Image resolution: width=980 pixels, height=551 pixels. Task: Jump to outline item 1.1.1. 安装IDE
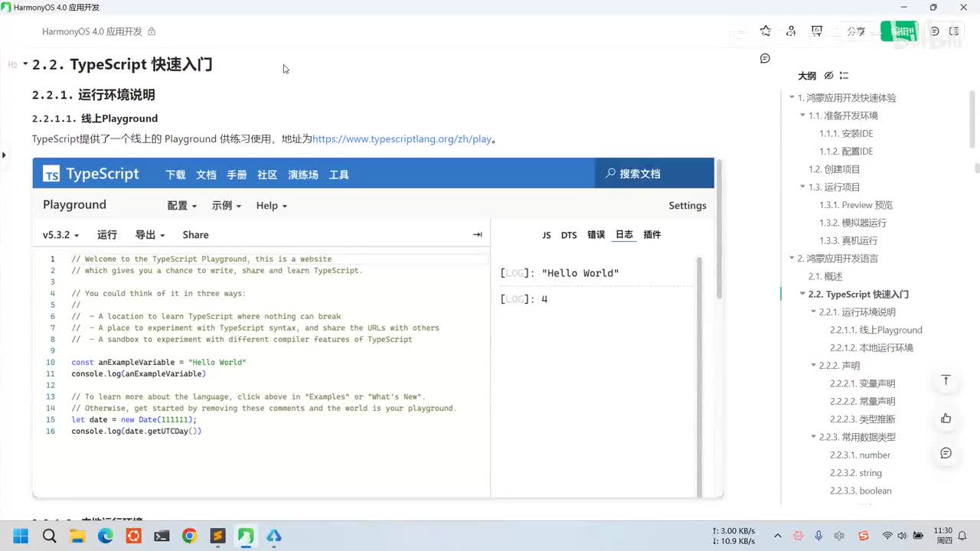[846, 133]
